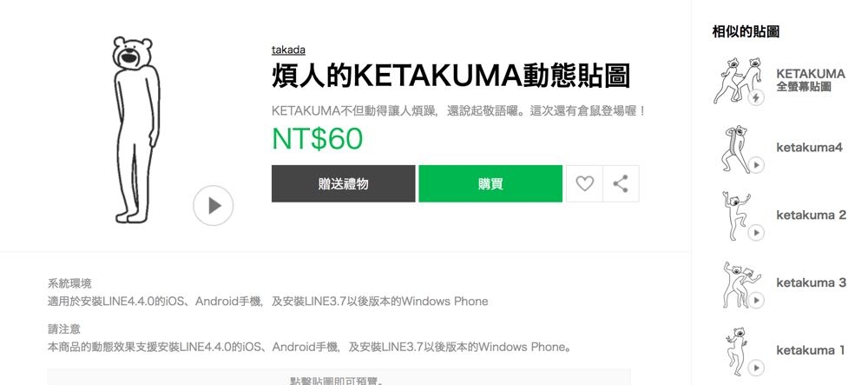Add sticker to wishlist with heart icon
This screenshot has width=868, height=385.
(584, 183)
